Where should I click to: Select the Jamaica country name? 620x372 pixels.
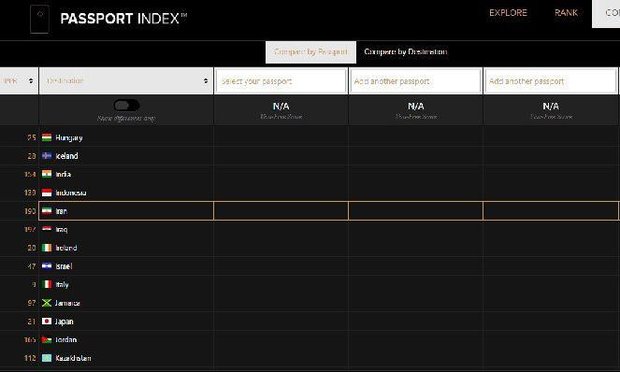coord(67,303)
